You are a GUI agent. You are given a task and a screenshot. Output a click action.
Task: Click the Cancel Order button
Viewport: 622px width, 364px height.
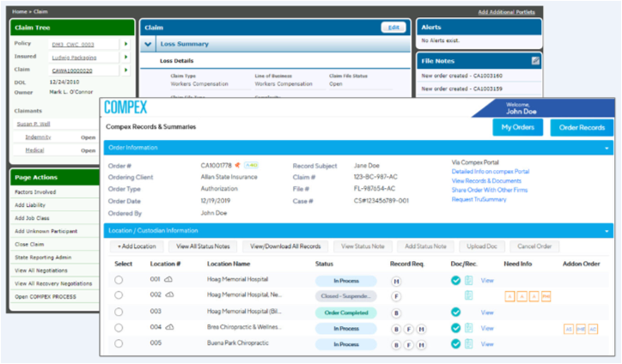(534, 246)
